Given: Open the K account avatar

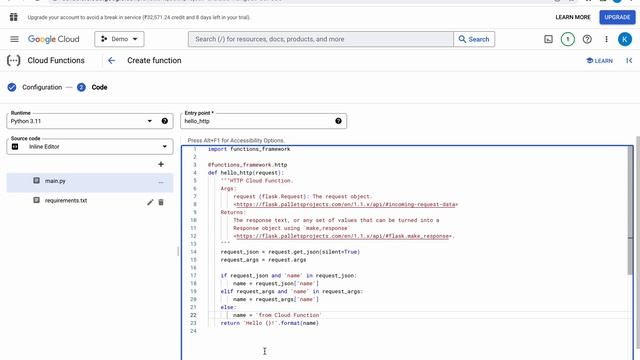Looking at the screenshot, I should [624, 39].
